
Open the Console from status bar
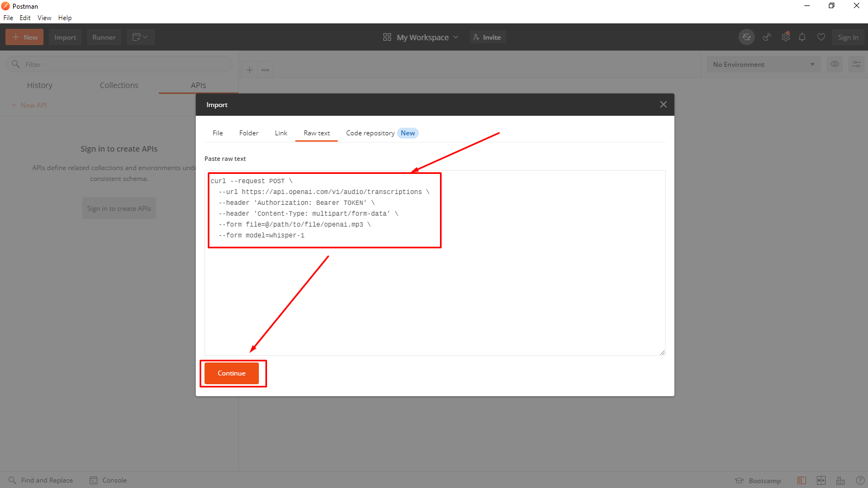point(108,480)
